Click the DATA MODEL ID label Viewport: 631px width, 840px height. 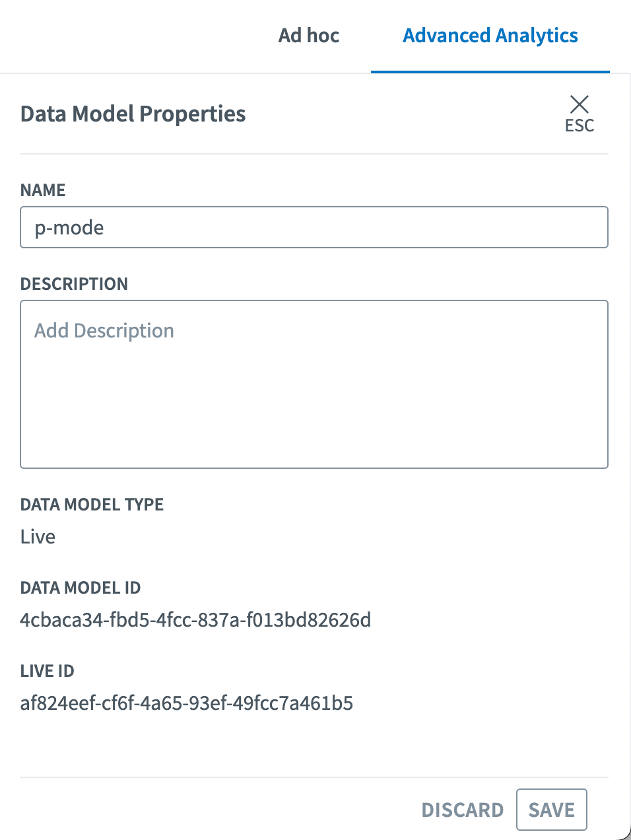coord(81,588)
